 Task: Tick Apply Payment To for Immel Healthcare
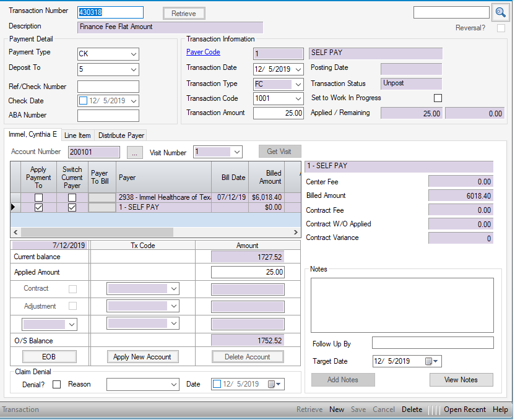click(38, 197)
